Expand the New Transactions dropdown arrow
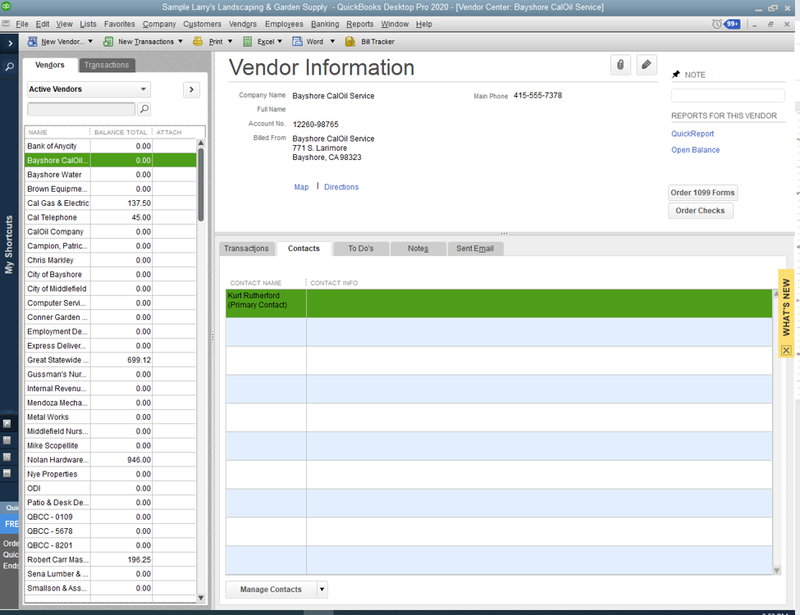The width and height of the screenshot is (800, 615). (180, 42)
